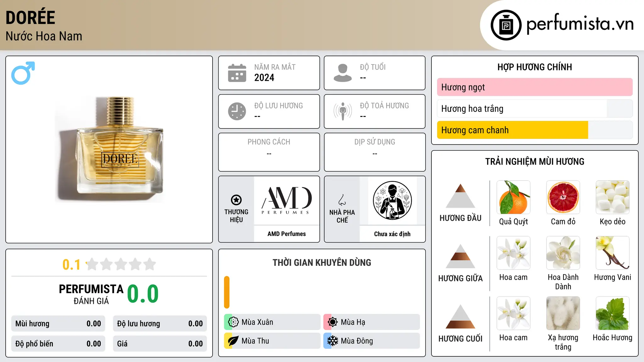Viewport: 644px width, 362px height.
Task: Click the snowflake icon for Mùa Đông
Action: tap(333, 341)
